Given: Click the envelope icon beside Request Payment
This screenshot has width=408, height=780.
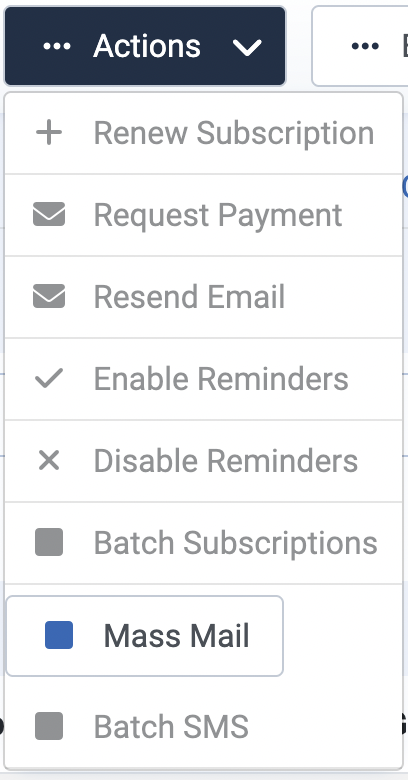Looking at the screenshot, I should tap(49, 214).
